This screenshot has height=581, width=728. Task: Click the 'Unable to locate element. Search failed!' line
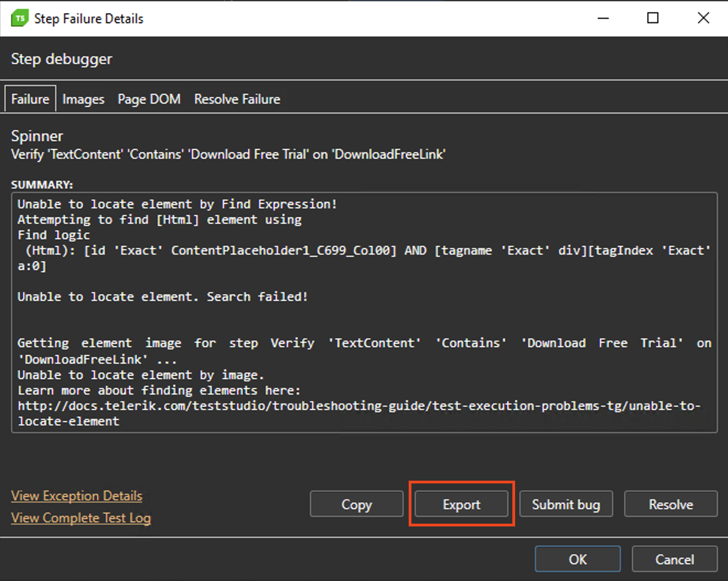click(163, 297)
